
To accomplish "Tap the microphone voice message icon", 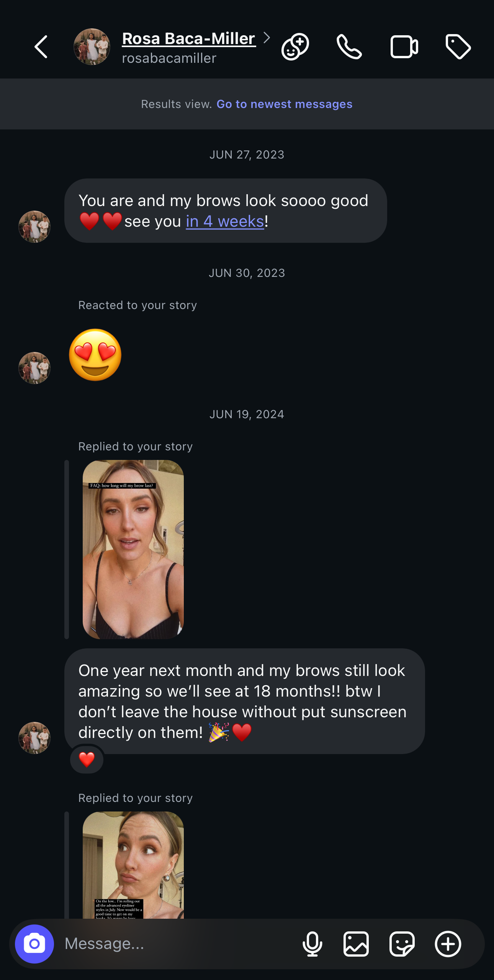I will pyautogui.click(x=312, y=944).
